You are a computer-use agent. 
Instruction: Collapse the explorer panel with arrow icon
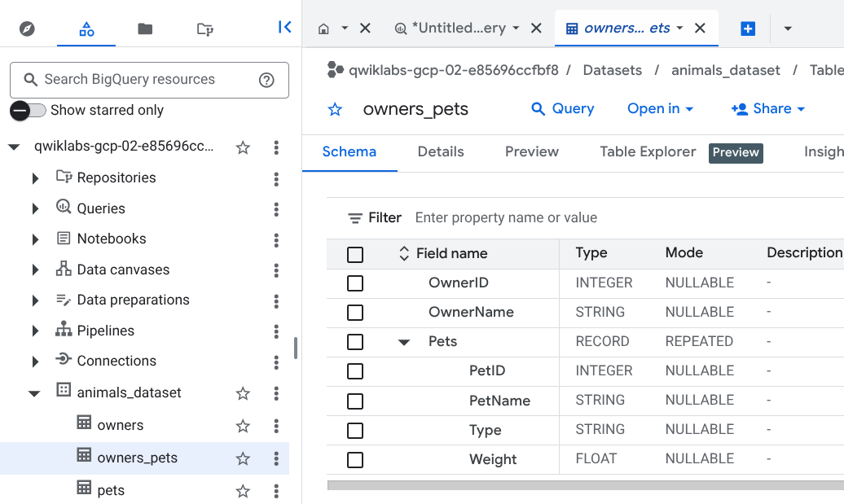point(284,28)
